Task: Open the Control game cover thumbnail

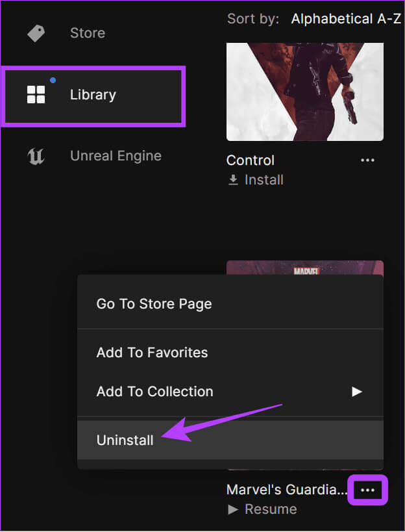Action: [304, 92]
